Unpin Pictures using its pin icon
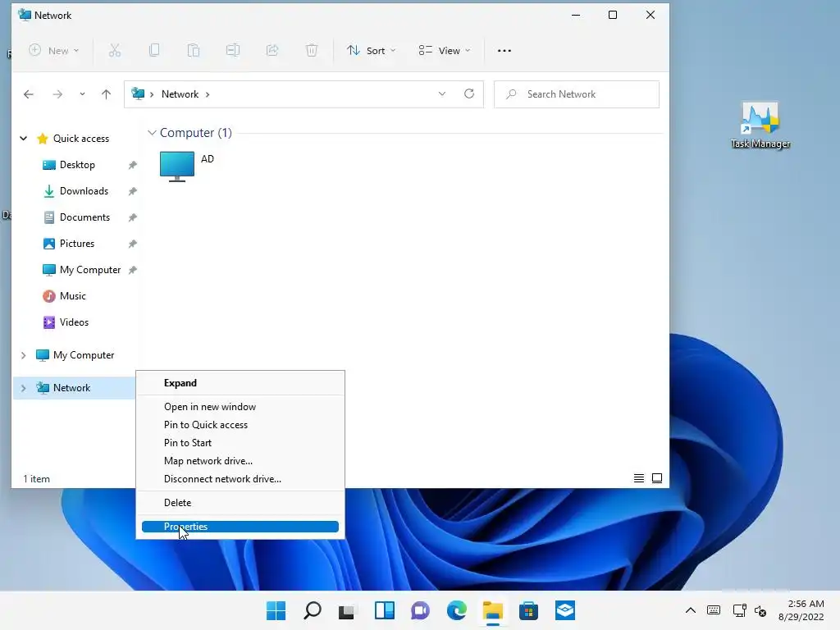The image size is (840, 630). click(132, 244)
